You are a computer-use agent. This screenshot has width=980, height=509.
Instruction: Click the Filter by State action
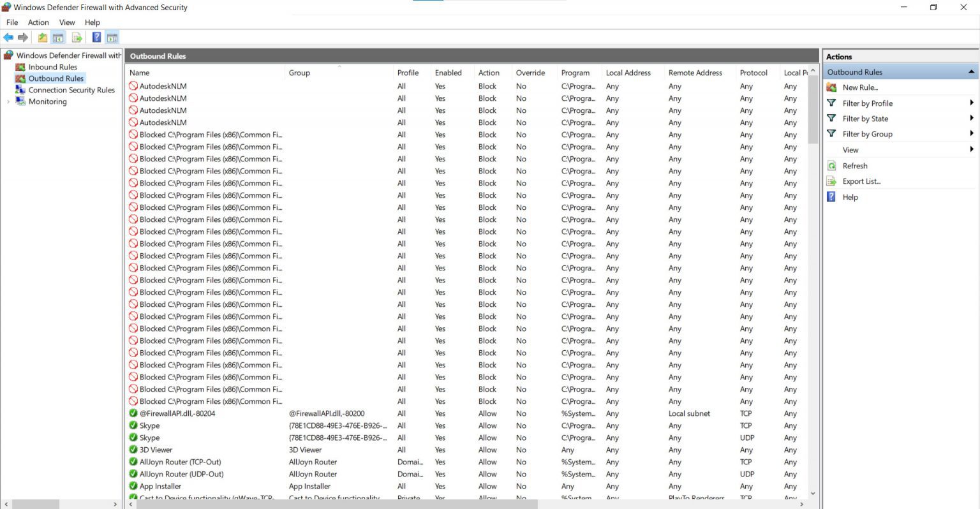click(x=866, y=118)
